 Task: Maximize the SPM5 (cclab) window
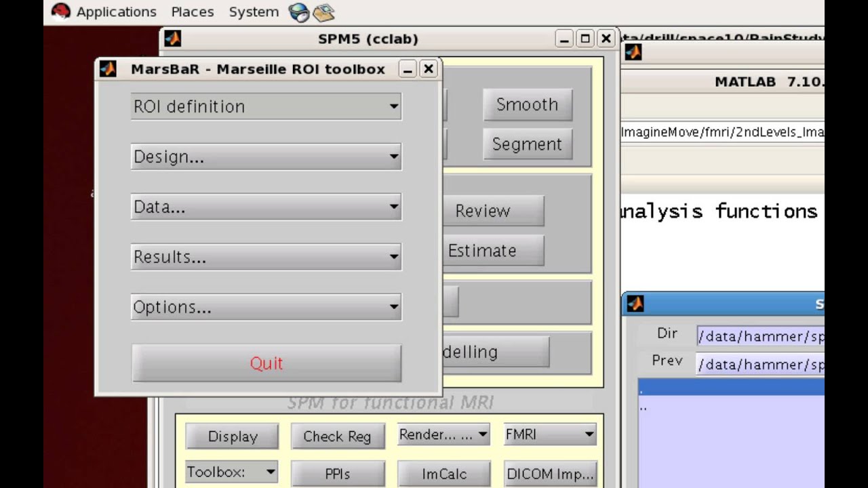pos(585,39)
